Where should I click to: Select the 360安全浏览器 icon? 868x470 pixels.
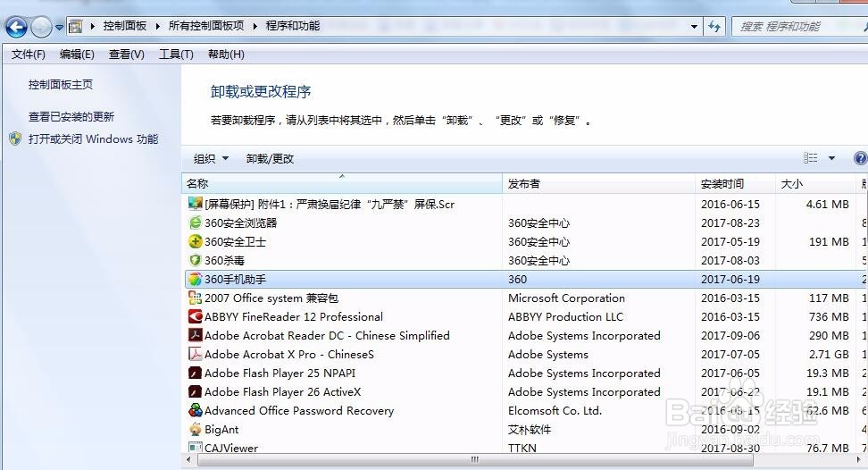(x=195, y=222)
